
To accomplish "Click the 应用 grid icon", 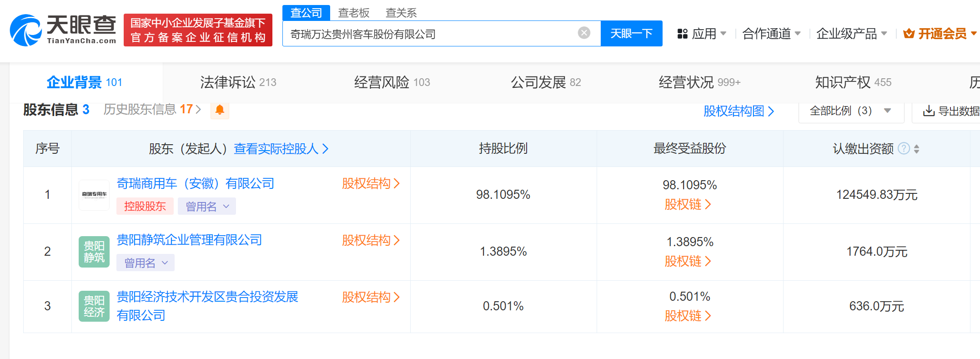I will [682, 34].
